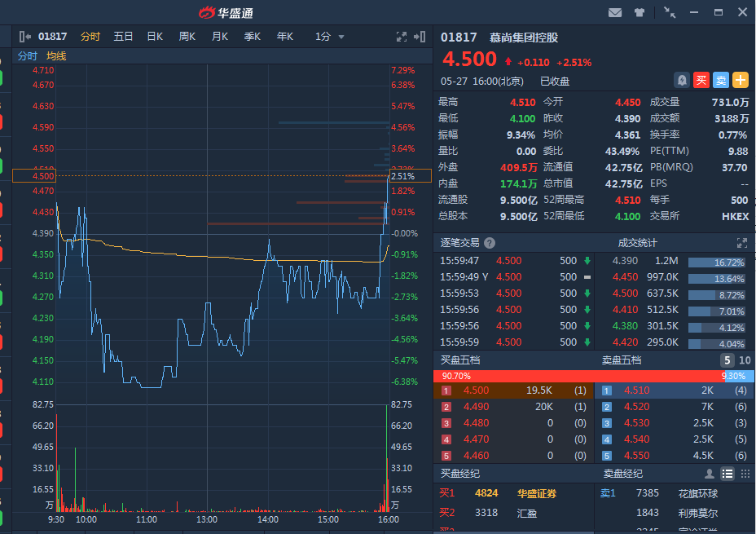Open the mail messages icon
Screen dimensions: 756x534
click(615, 12)
